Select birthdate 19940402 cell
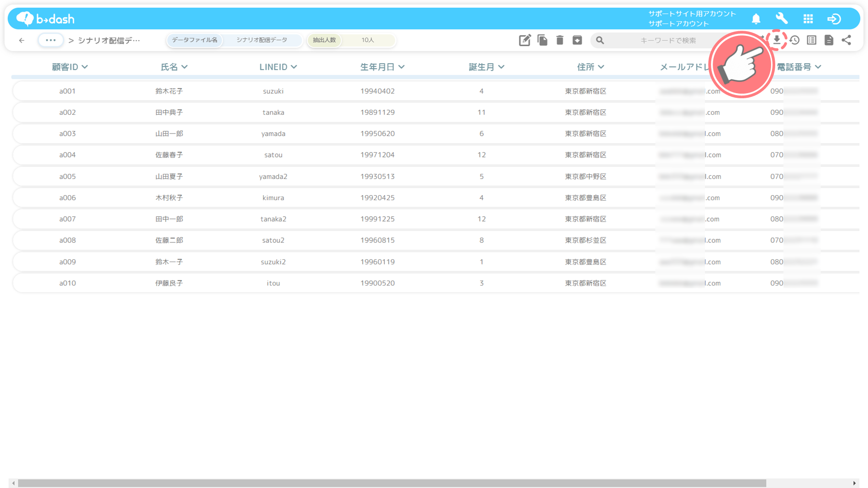The width and height of the screenshot is (868, 488). [378, 91]
